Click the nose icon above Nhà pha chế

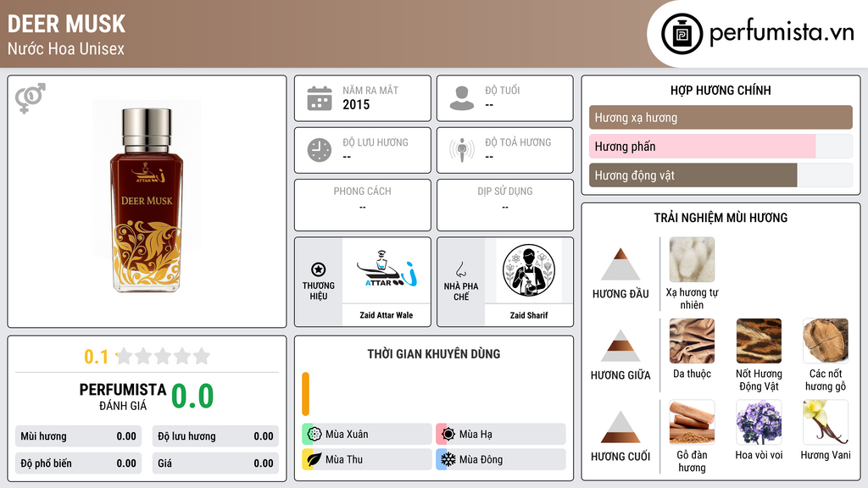(460, 269)
